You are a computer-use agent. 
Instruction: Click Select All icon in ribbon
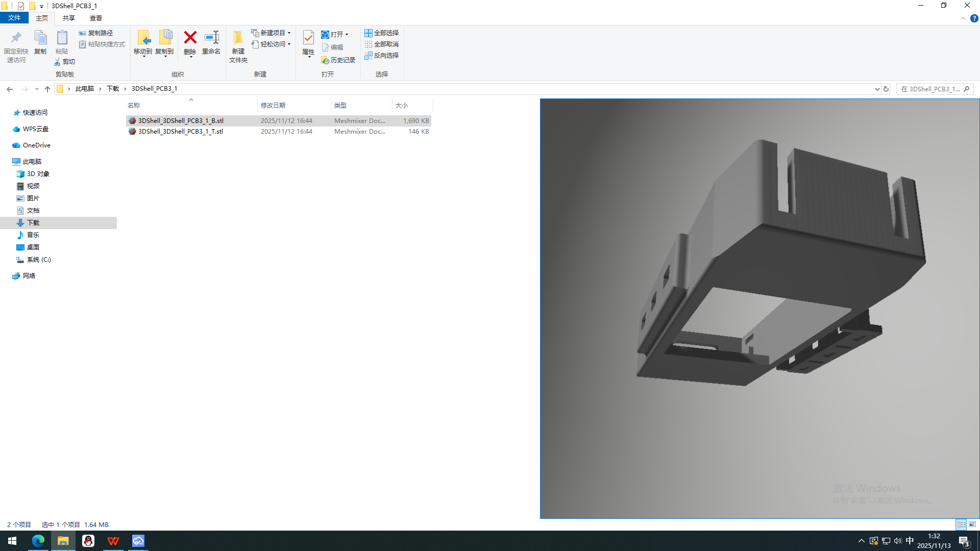(x=369, y=33)
